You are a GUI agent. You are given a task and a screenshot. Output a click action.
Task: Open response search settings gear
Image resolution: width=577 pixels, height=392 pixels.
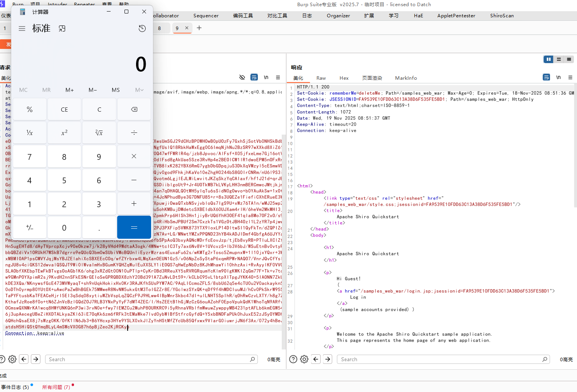[x=304, y=359]
